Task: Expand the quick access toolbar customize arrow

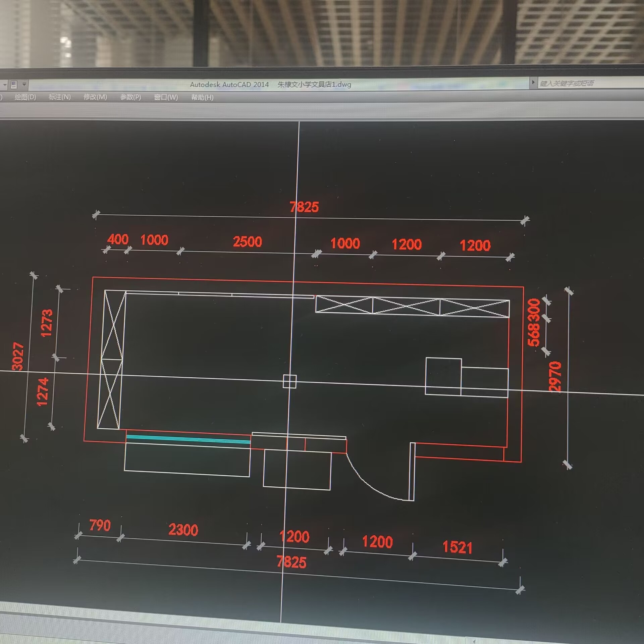Action: [x=24, y=84]
